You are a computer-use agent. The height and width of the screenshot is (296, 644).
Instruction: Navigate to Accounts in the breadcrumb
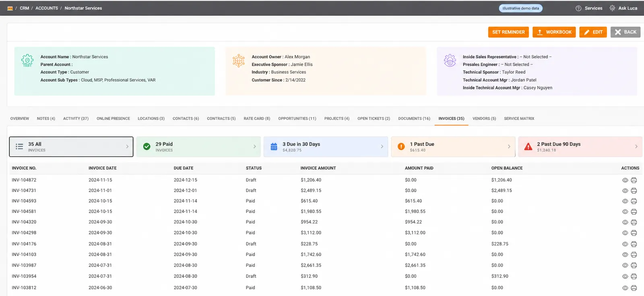point(47,8)
